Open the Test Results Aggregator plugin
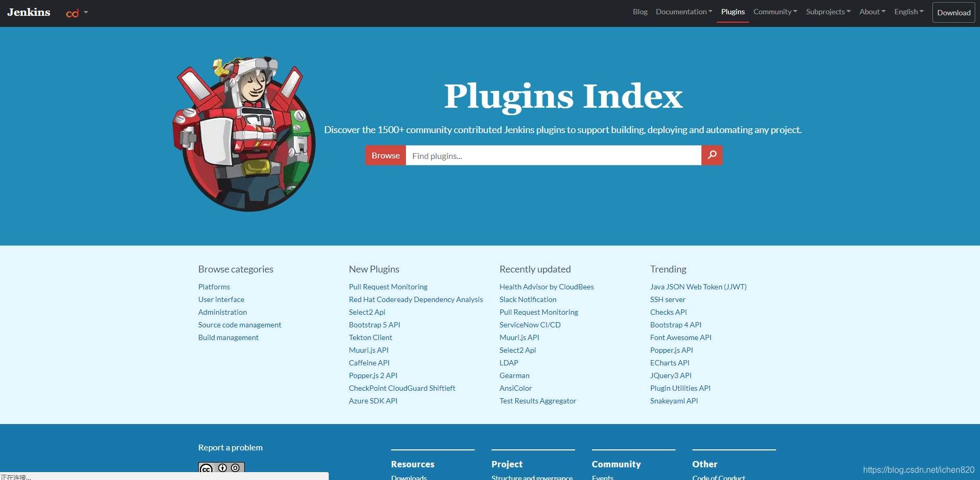The image size is (980, 480). coord(538,401)
